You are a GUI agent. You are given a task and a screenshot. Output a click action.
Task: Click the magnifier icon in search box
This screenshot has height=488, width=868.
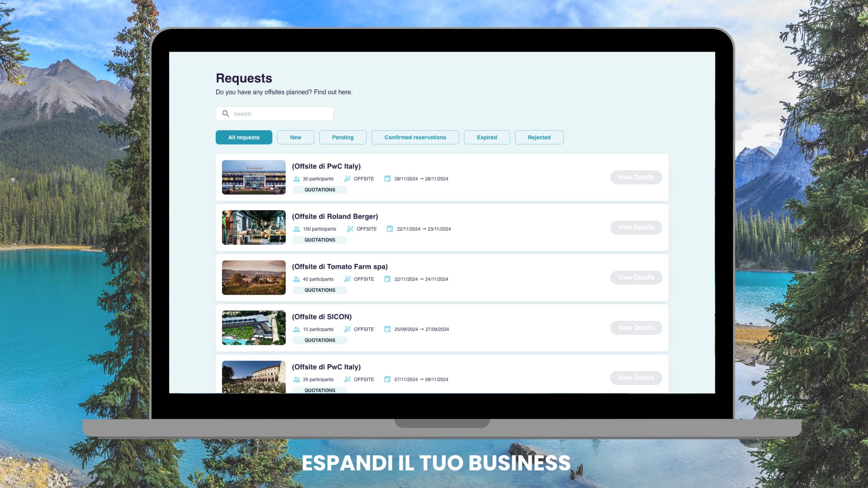226,113
